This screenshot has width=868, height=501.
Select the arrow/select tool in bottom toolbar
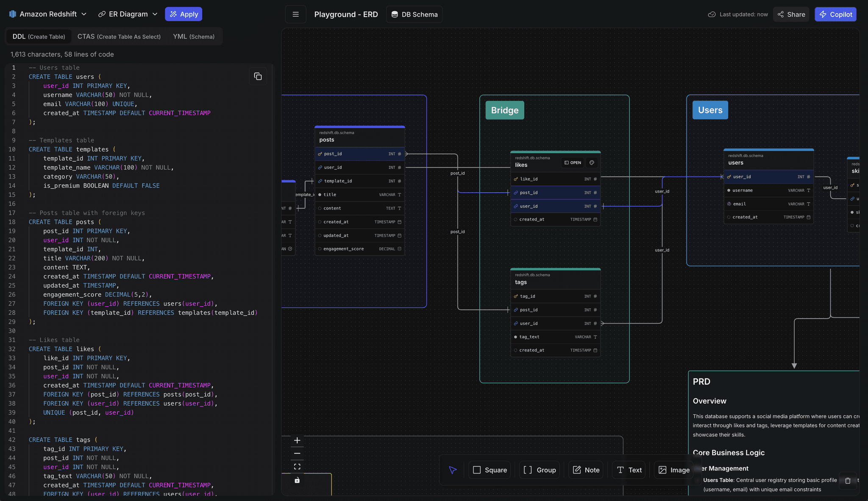pyautogui.click(x=453, y=470)
